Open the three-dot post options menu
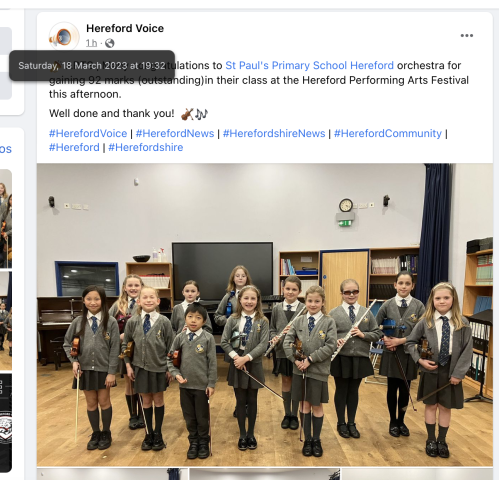 (467, 36)
